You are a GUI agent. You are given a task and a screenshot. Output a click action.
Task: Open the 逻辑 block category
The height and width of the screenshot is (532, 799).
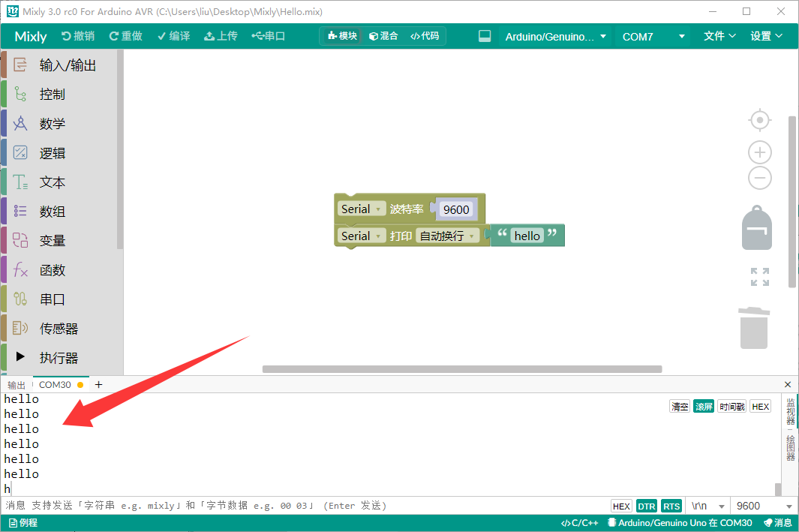pos(62,153)
